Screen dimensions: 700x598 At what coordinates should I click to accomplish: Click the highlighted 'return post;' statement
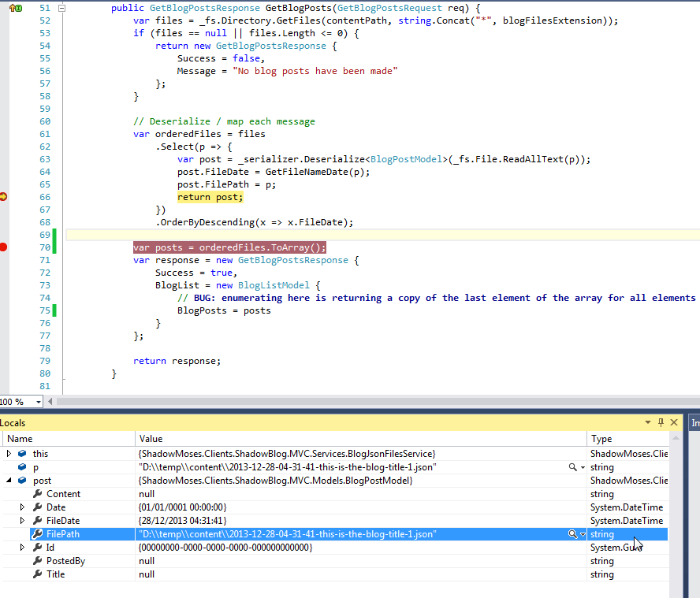[210, 197]
